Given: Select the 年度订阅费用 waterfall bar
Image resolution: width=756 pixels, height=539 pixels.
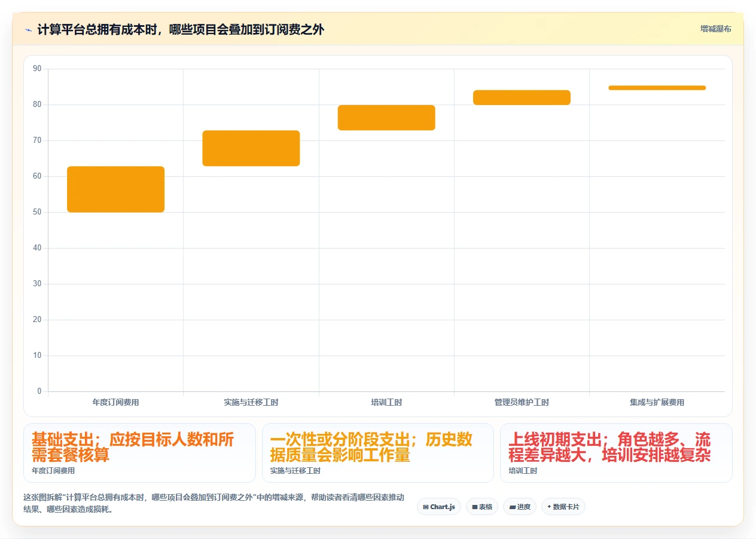Looking at the screenshot, I should (x=115, y=189).
